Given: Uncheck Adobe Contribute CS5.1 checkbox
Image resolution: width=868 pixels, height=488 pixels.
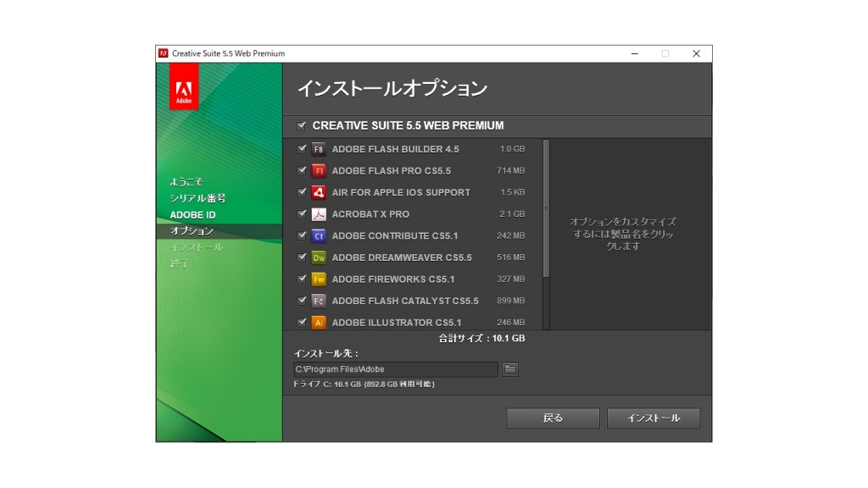Looking at the screenshot, I should (x=302, y=236).
